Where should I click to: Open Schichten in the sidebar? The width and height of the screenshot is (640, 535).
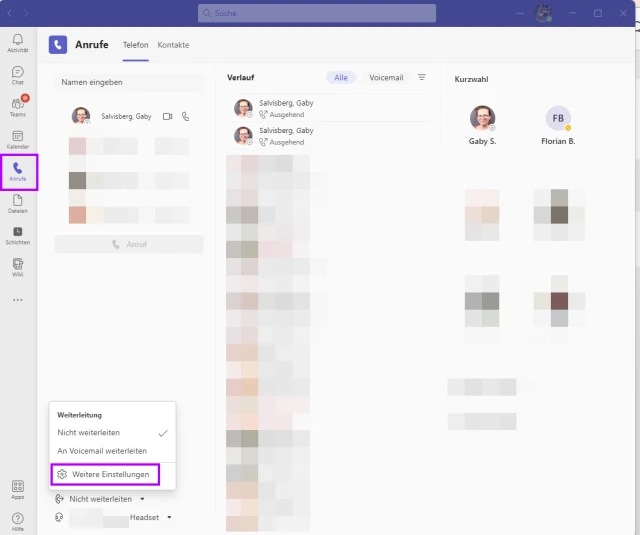tap(17, 235)
